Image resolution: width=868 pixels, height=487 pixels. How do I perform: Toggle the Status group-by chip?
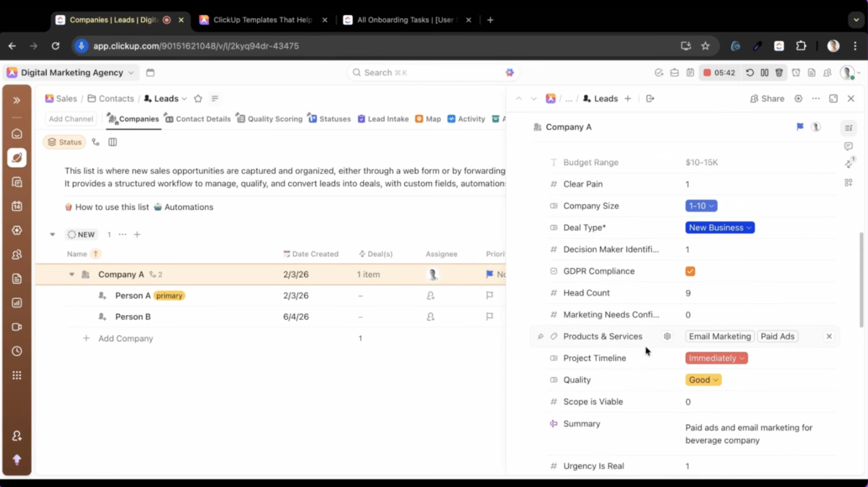[64, 142]
